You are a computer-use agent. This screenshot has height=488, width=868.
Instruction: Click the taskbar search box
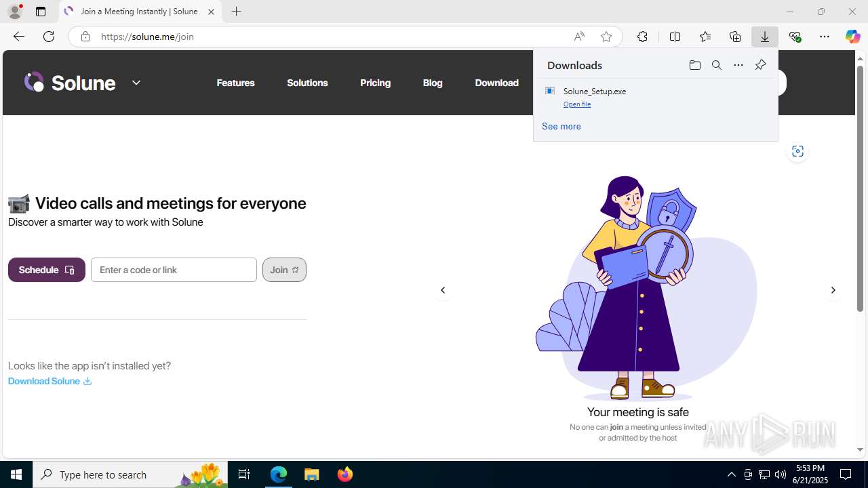[x=130, y=474]
